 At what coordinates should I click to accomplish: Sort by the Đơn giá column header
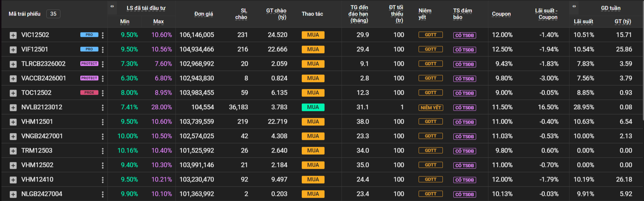tap(203, 14)
